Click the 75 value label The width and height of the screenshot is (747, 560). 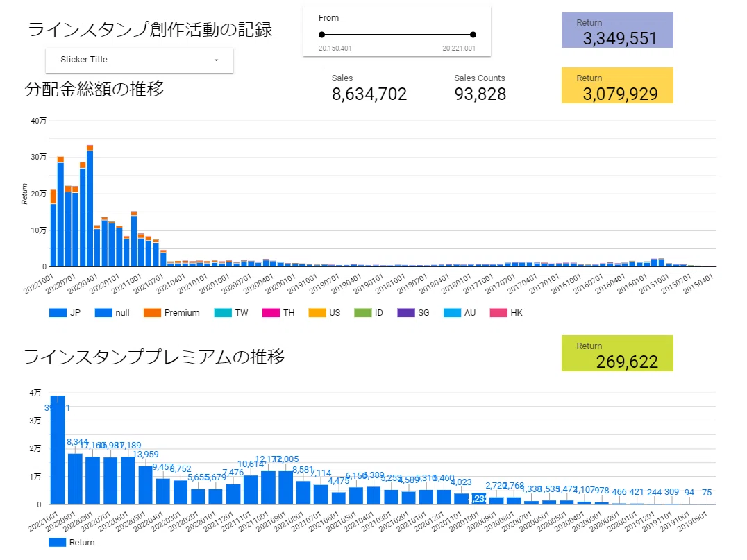(x=707, y=493)
